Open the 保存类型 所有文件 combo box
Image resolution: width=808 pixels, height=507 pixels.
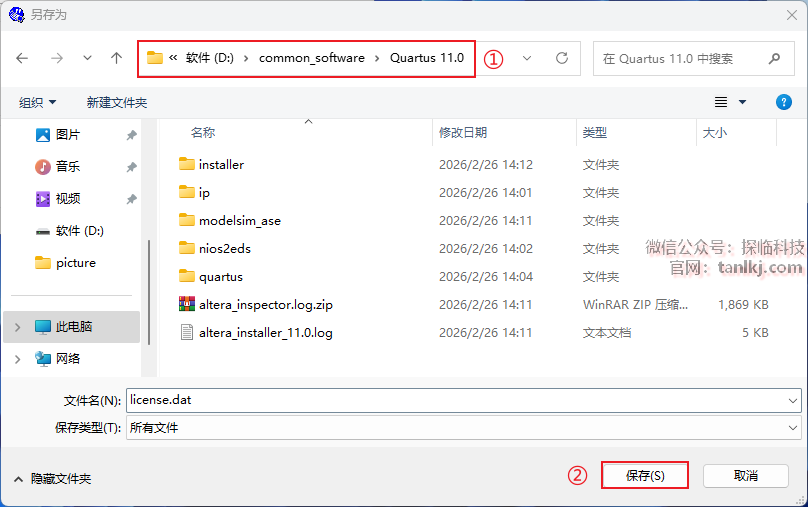tap(464, 428)
